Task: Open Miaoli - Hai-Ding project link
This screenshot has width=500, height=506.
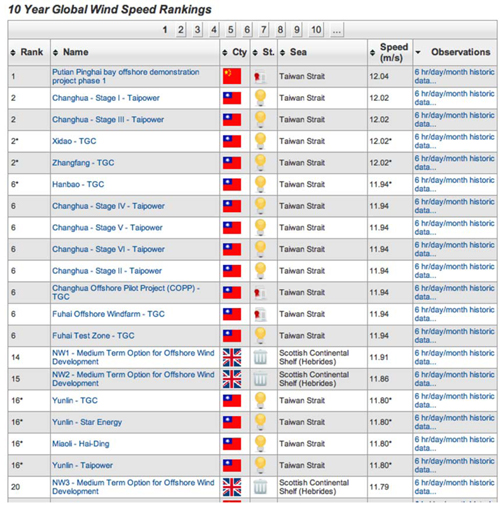Action: tap(81, 444)
